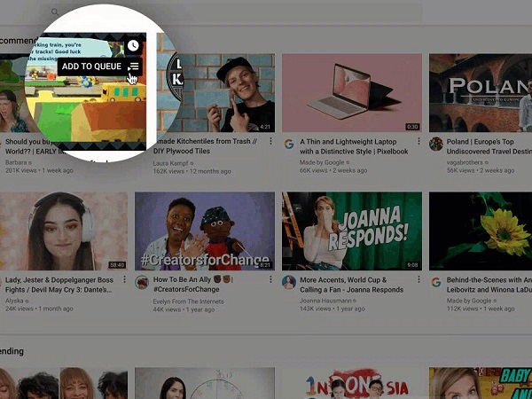This screenshot has width=532, height=399.
Task: Click Google avatar beside Behind-the-Scenes video
Action: (436, 282)
